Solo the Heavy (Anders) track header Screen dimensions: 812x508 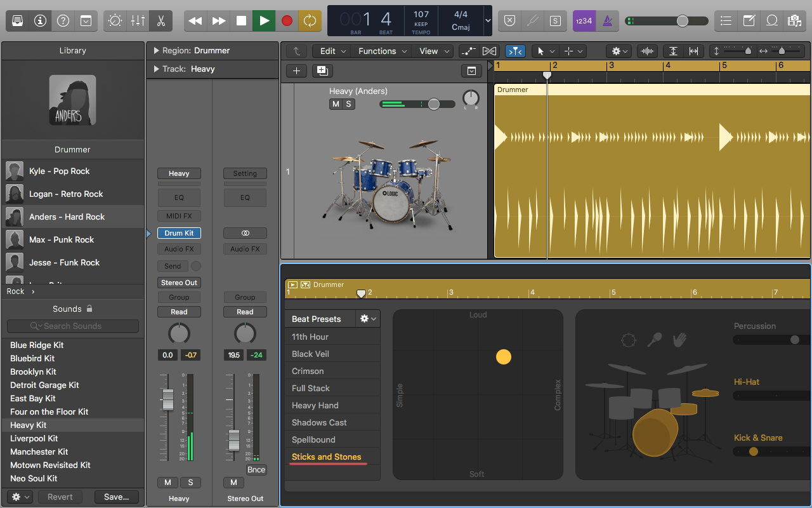tap(348, 104)
